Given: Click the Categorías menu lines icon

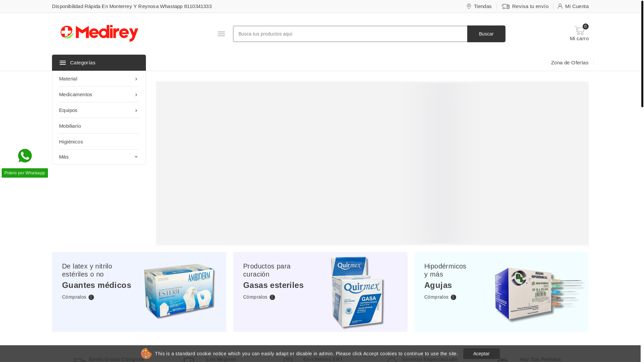Looking at the screenshot, I should click(63, 63).
